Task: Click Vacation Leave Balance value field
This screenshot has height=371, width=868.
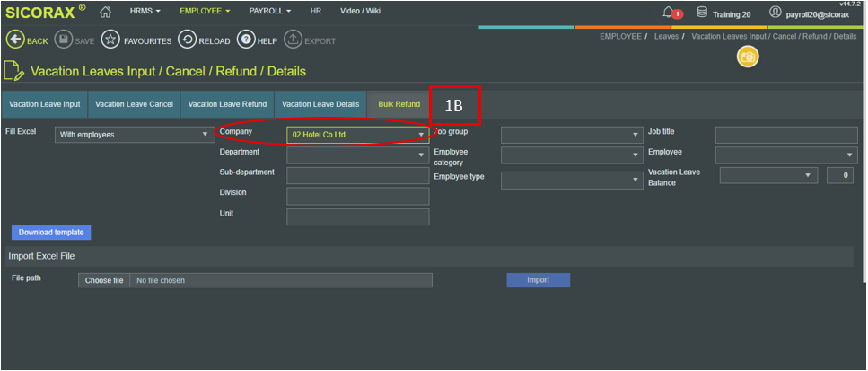Action: click(x=840, y=175)
